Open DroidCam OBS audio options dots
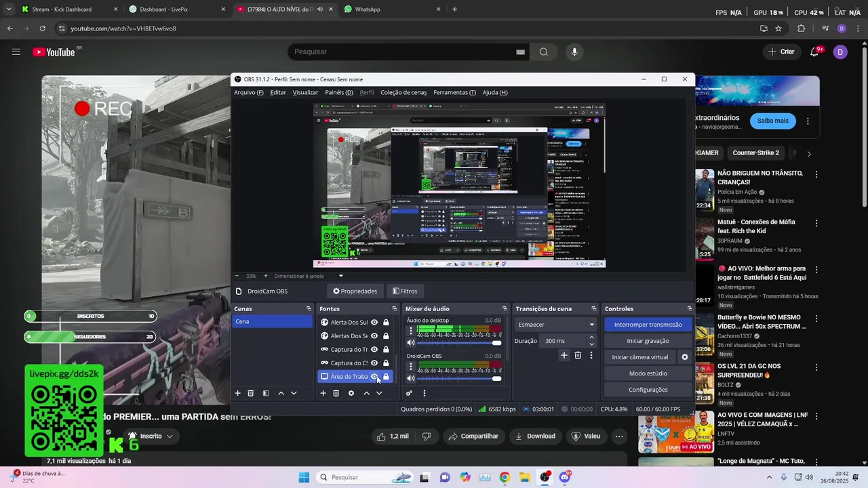The height and width of the screenshot is (488, 868). click(410, 366)
